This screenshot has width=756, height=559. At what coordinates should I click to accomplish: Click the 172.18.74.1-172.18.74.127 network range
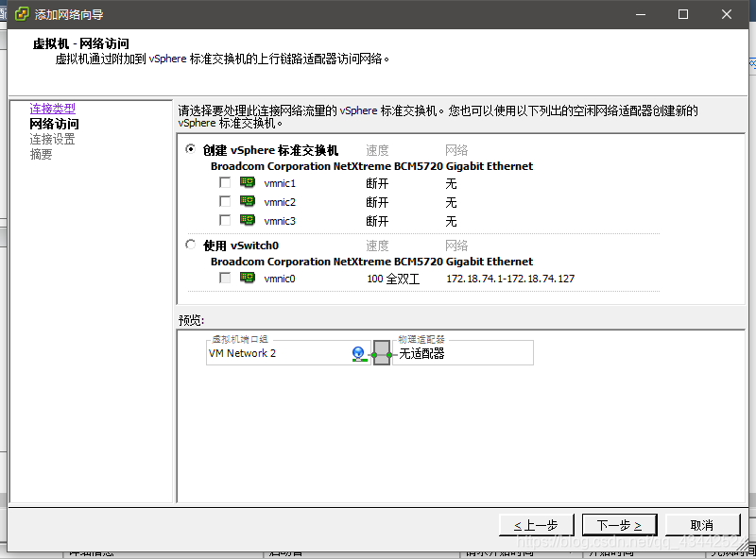510,279
